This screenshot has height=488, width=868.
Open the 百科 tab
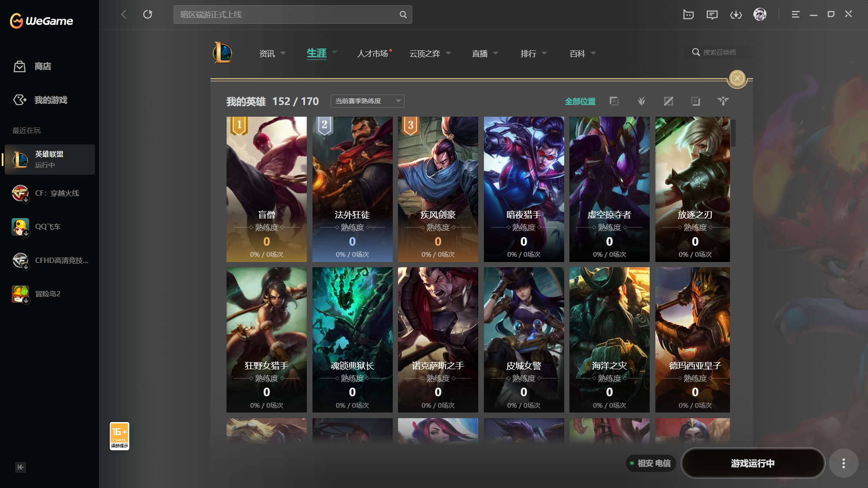click(x=577, y=53)
